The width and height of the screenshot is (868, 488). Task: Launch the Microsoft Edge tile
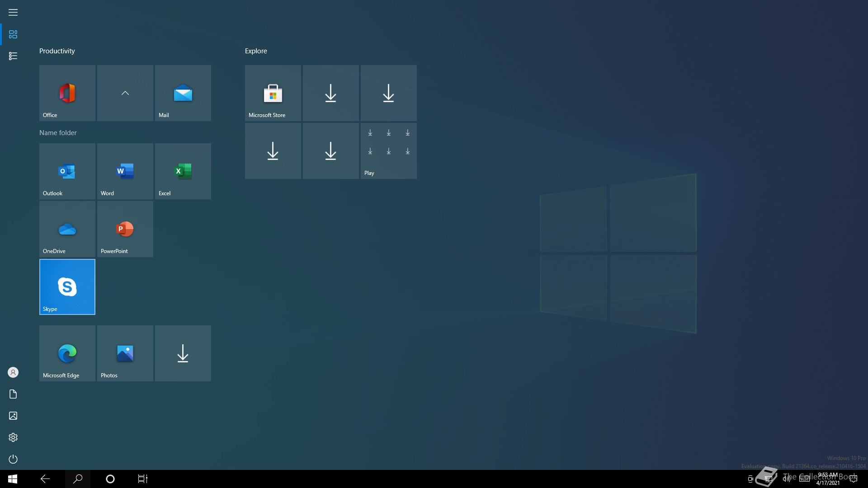pos(67,353)
